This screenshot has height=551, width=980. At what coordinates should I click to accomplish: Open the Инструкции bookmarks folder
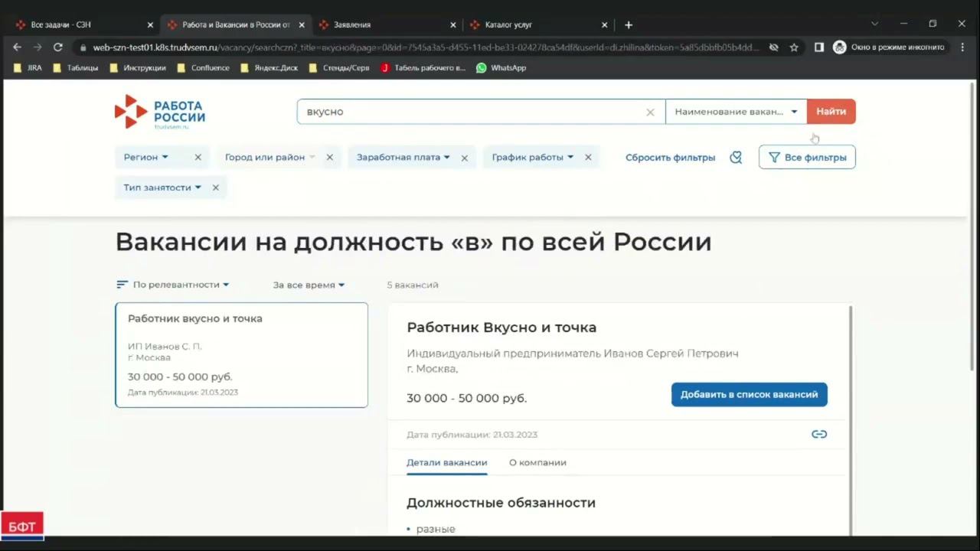(138, 67)
